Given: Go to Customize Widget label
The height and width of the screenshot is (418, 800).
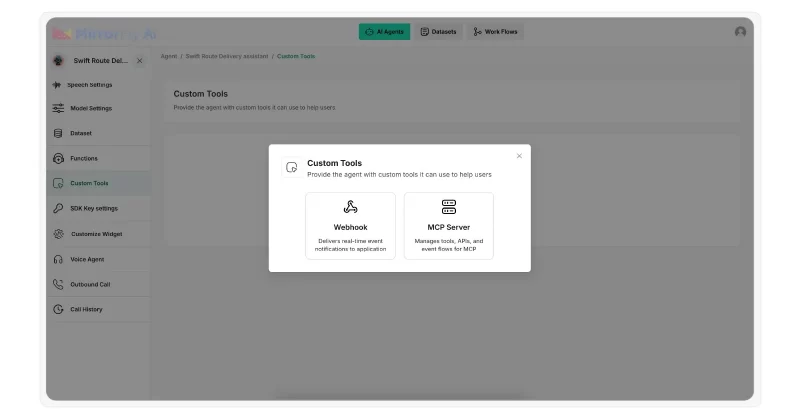Looking at the screenshot, I should click(96, 234).
